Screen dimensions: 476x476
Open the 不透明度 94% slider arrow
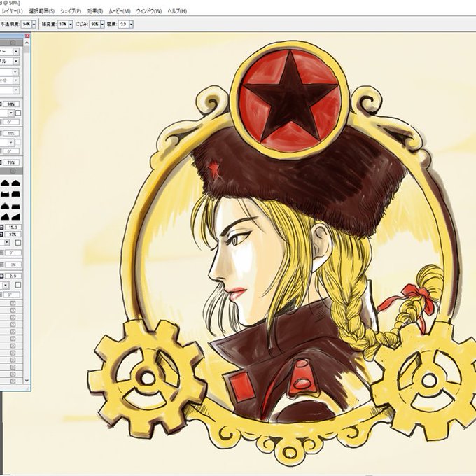point(34,24)
